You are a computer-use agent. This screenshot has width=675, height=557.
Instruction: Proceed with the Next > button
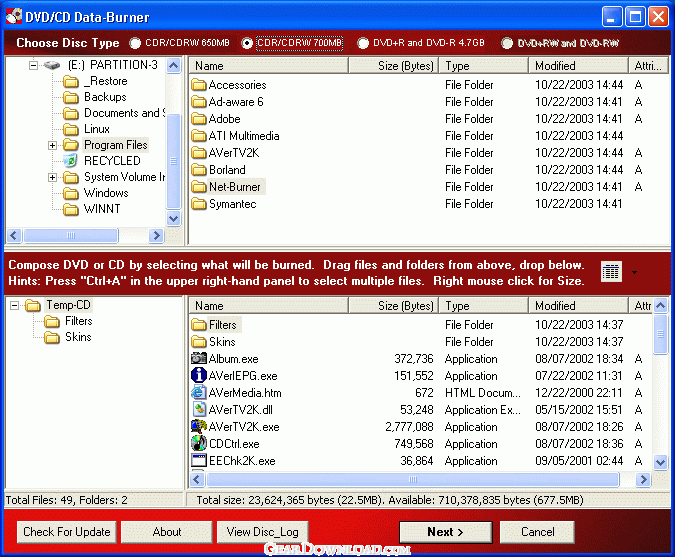click(446, 532)
